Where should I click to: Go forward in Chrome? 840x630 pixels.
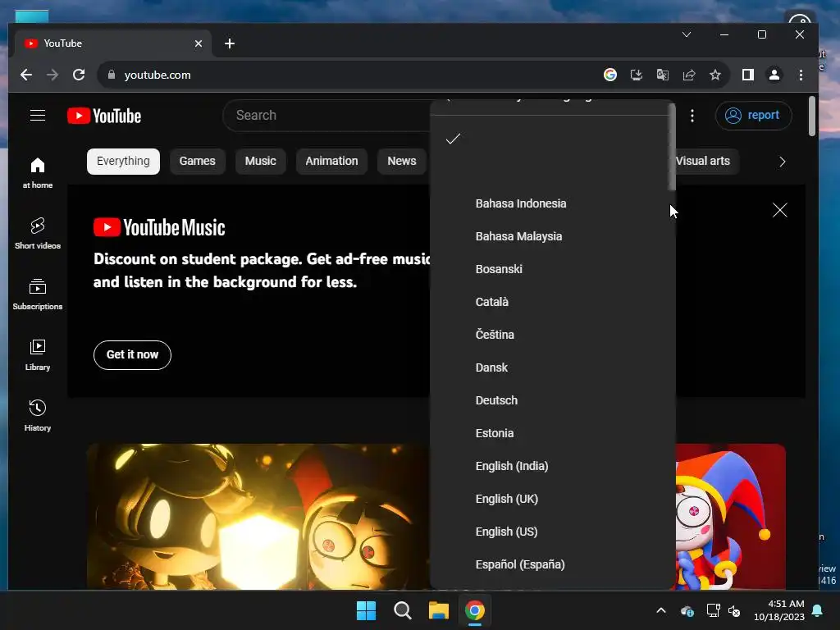coord(52,75)
